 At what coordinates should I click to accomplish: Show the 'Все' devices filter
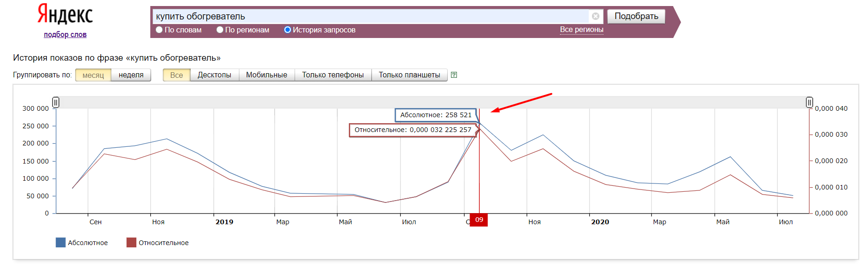pos(176,75)
